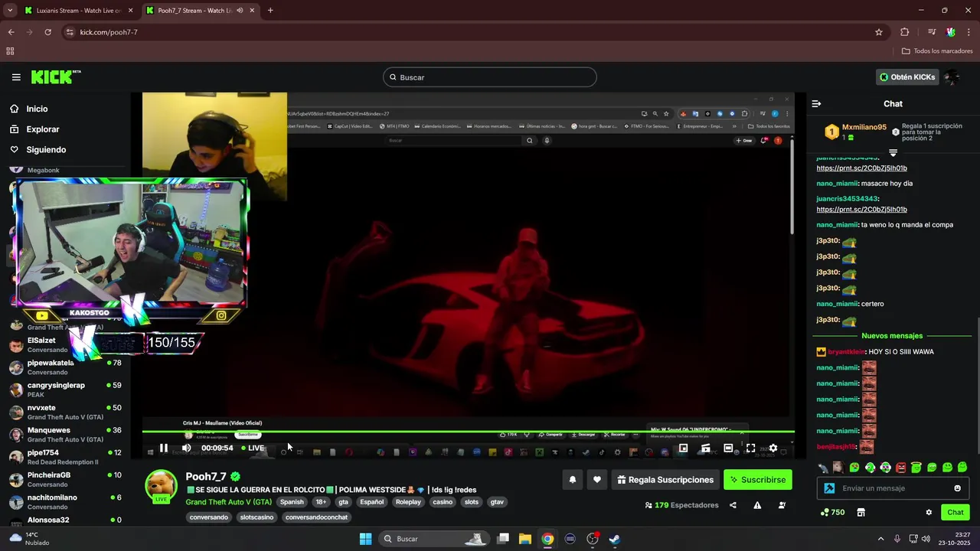Image resolution: width=980 pixels, height=551 pixels.
Task: Open Manquewes channel in sidebar
Action: (65, 435)
